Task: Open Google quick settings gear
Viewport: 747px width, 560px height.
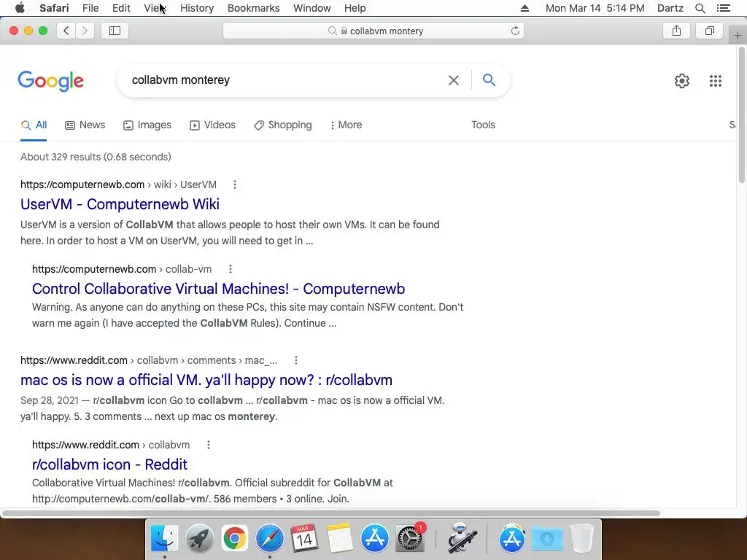Action: click(x=682, y=80)
